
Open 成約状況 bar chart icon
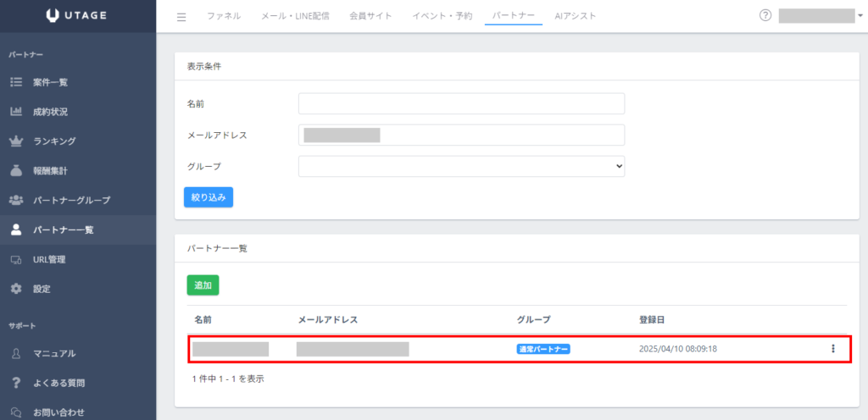pos(15,112)
